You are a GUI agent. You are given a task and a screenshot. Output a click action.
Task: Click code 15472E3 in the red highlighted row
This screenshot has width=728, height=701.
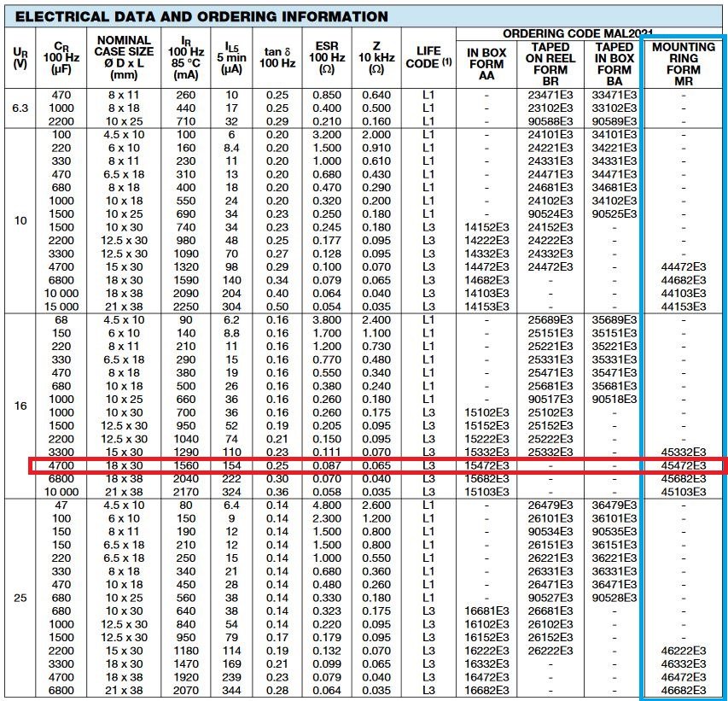pos(486,465)
